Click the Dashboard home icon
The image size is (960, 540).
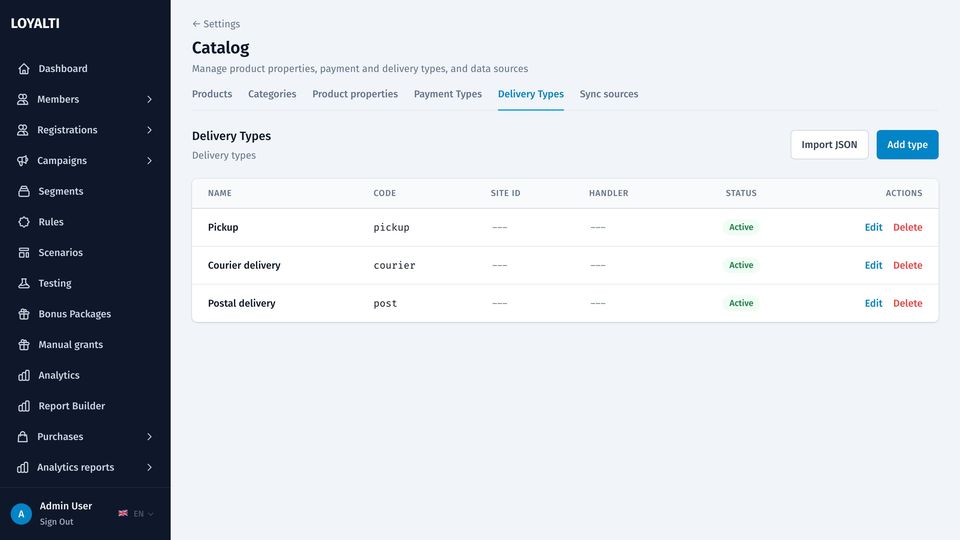tap(24, 69)
